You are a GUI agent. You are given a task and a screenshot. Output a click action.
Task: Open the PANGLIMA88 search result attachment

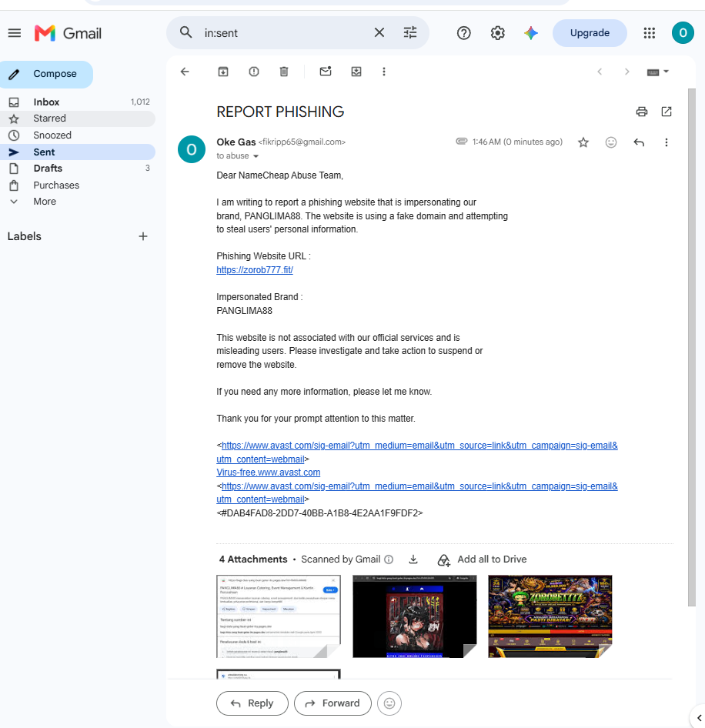pyautogui.click(x=279, y=616)
